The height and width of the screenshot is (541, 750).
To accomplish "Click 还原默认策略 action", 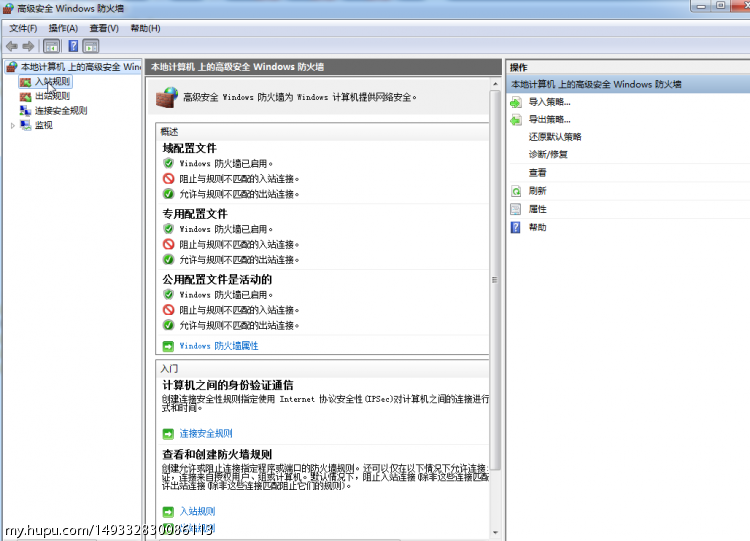I will (x=555, y=137).
